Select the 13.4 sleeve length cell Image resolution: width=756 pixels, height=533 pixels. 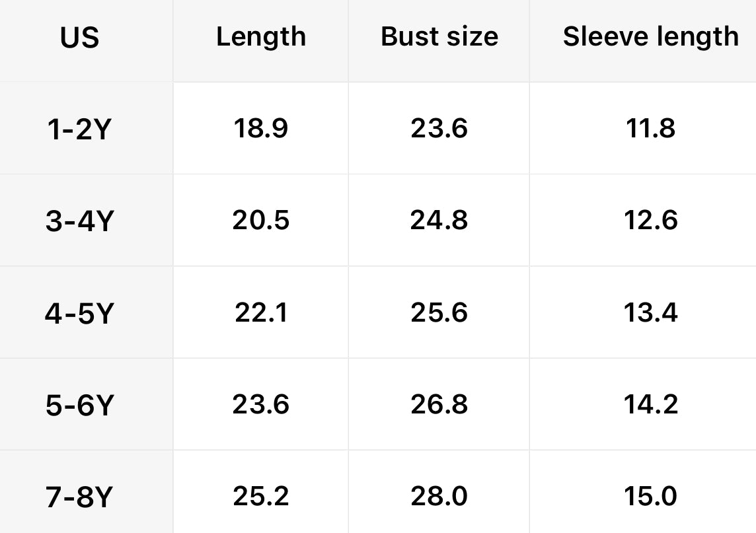(x=650, y=312)
